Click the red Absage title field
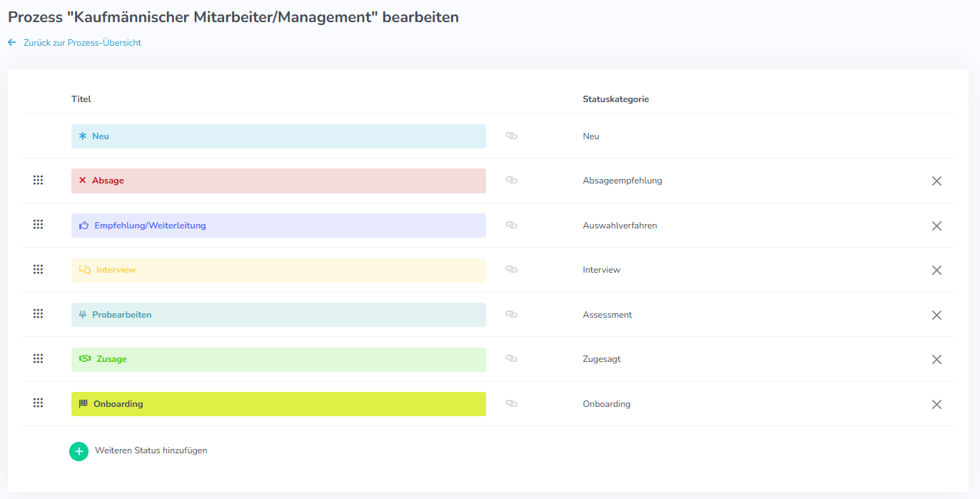 pyautogui.click(x=278, y=181)
